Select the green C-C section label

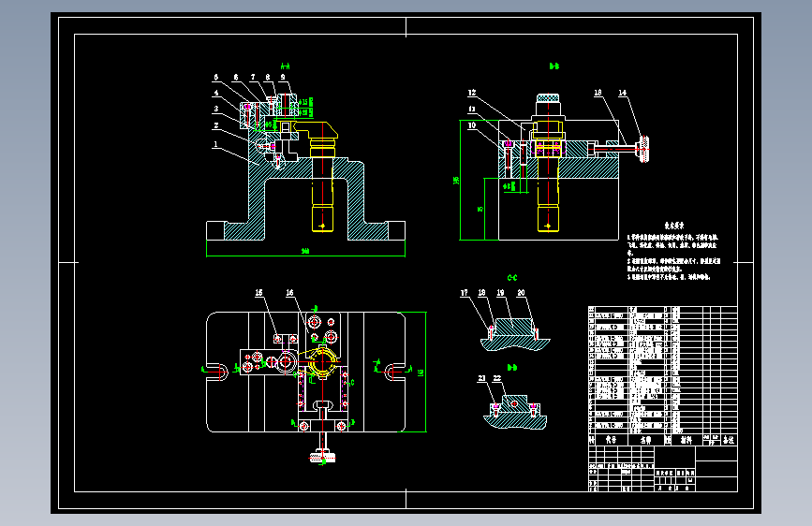pyautogui.click(x=512, y=278)
